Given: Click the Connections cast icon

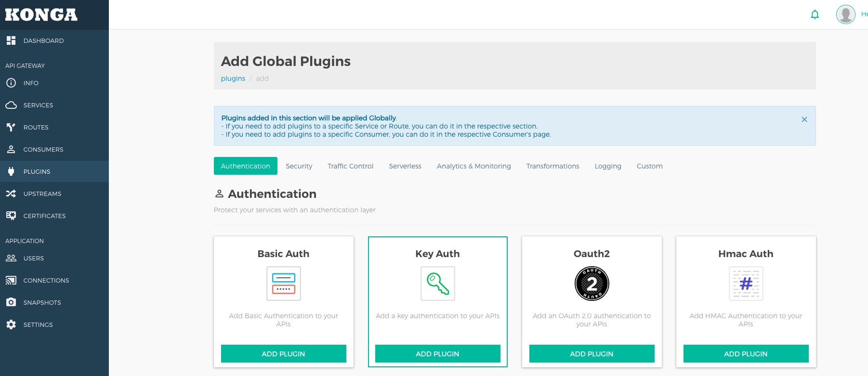Looking at the screenshot, I should (11, 280).
